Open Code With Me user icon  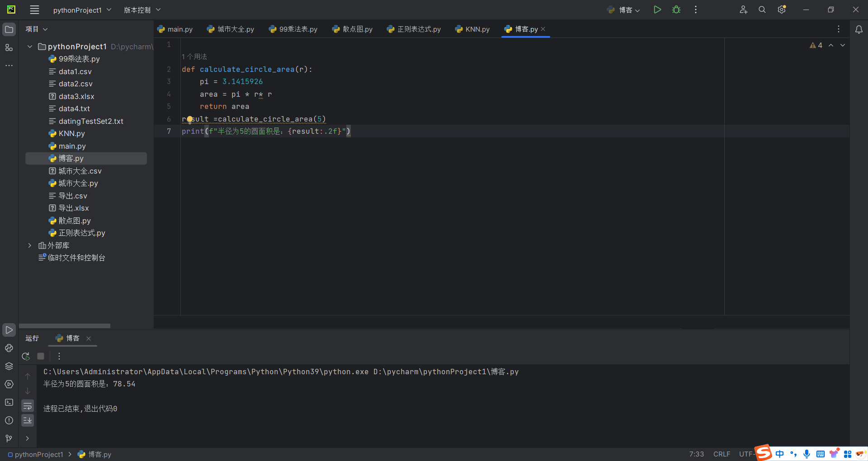tap(743, 9)
